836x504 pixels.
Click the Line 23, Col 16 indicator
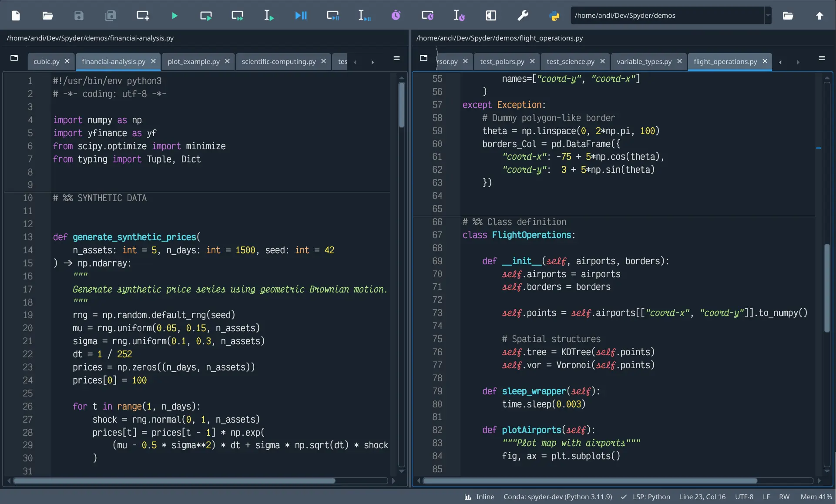click(702, 497)
